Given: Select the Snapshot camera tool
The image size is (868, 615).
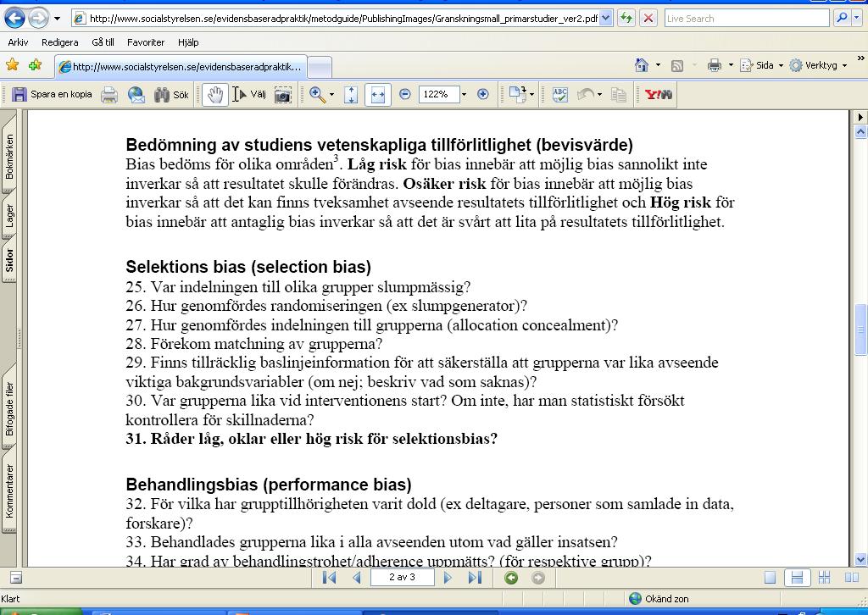Looking at the screenshot, I should 282,95.
